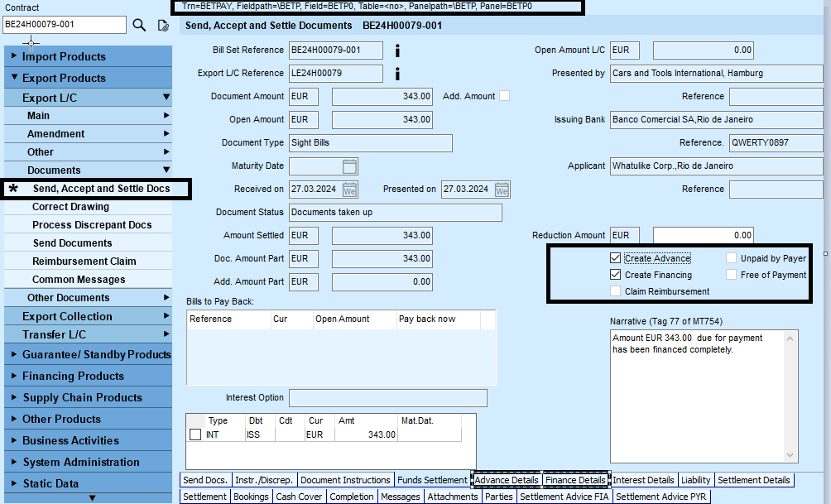The width and height of the screenshot is (831, 504).
Task: Click the Contract number input field
Action: (x=64, y=24)
